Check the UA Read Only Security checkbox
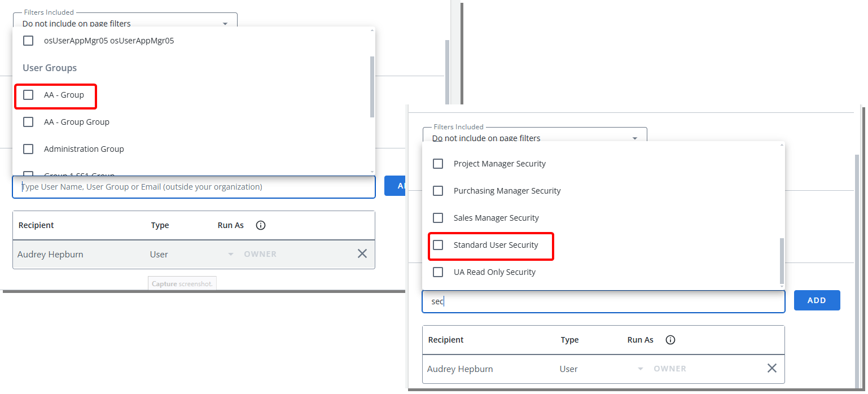 click(x=437, y=272)
